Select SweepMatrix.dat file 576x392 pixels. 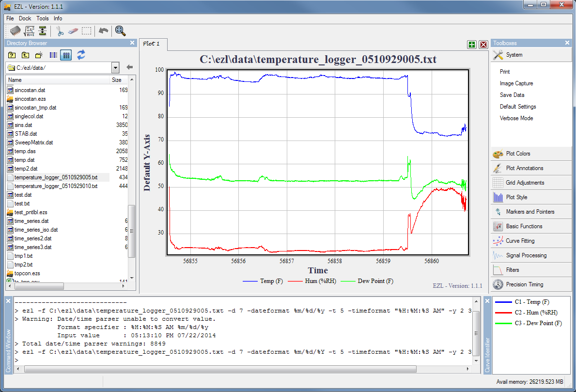point(34,142)
